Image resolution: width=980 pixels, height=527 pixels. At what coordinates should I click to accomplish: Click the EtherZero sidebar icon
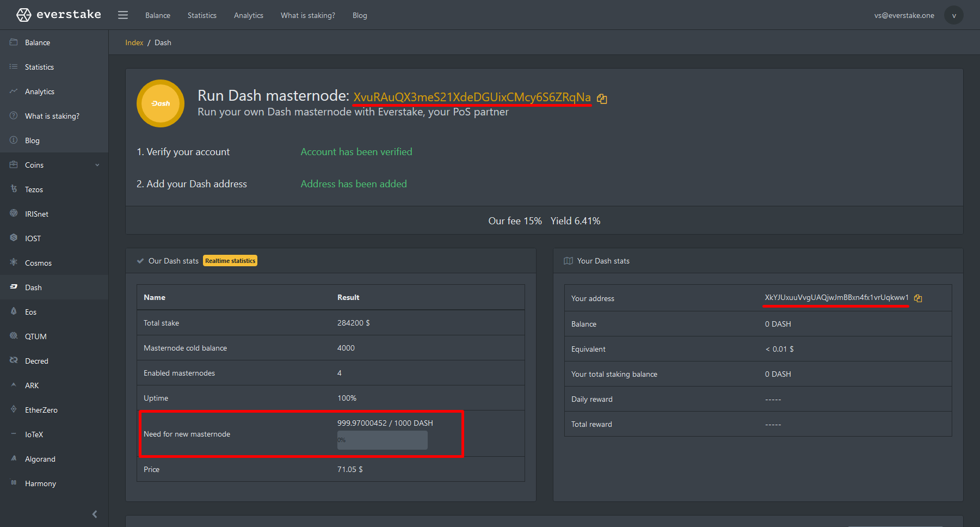pyautogui.click(x=14, y=409)
